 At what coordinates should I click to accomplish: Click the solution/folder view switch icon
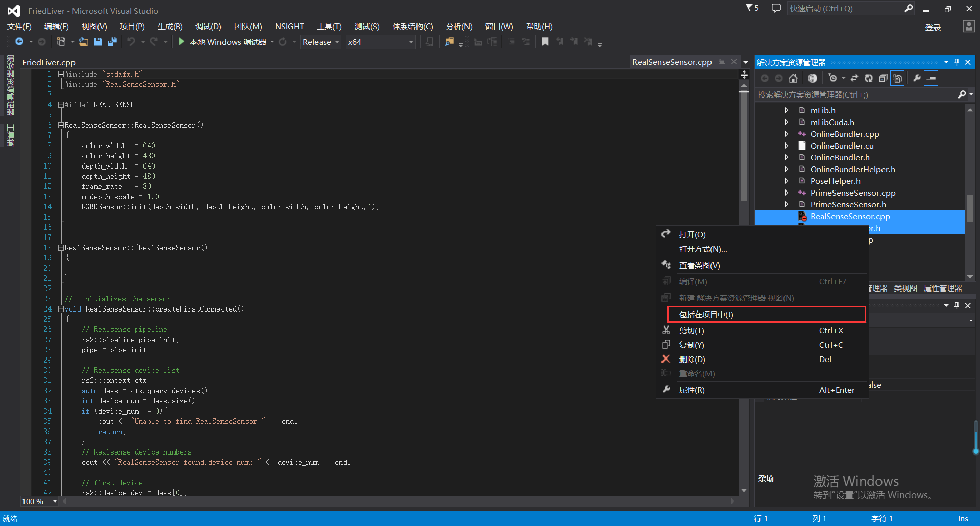click(x=813, y=78)
